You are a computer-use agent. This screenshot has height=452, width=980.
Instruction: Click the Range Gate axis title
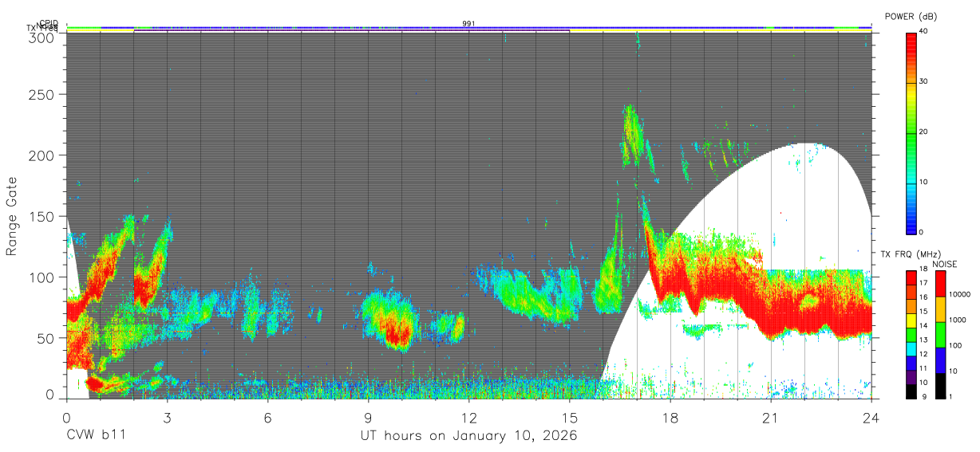[x=13, y=216]
